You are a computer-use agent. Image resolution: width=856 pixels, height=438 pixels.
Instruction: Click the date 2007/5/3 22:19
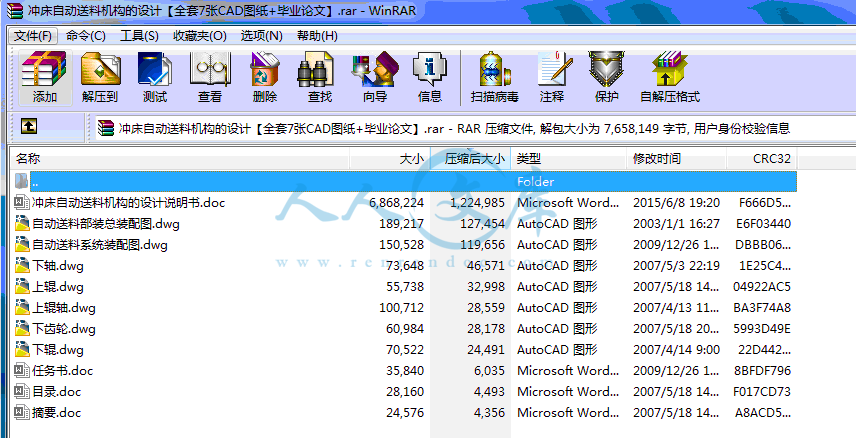point(676,266)
